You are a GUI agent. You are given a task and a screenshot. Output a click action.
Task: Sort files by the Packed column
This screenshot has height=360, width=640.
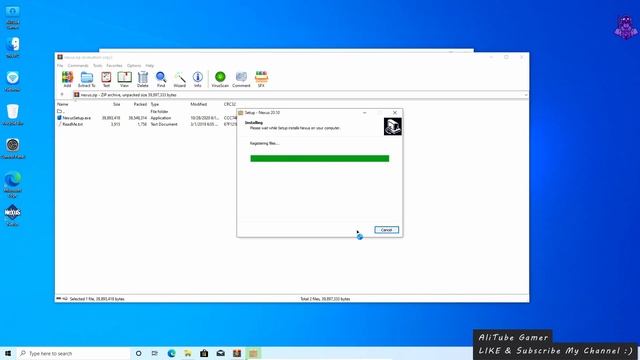(140, 104)
